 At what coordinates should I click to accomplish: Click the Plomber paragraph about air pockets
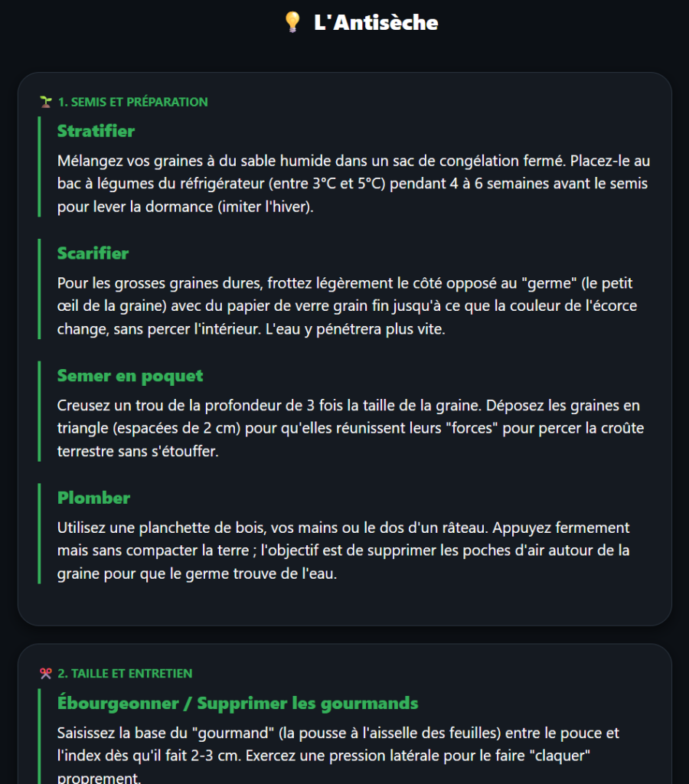(343, 550)
